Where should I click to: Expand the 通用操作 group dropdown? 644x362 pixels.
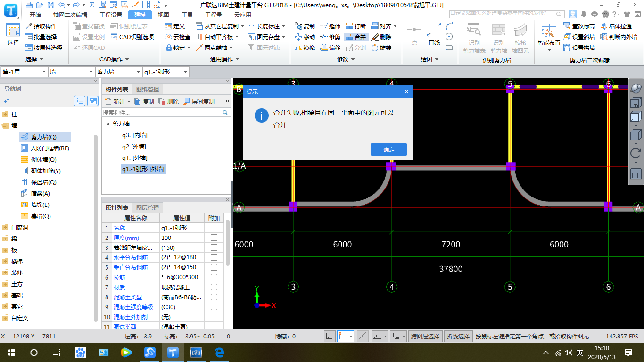point(237,59)
